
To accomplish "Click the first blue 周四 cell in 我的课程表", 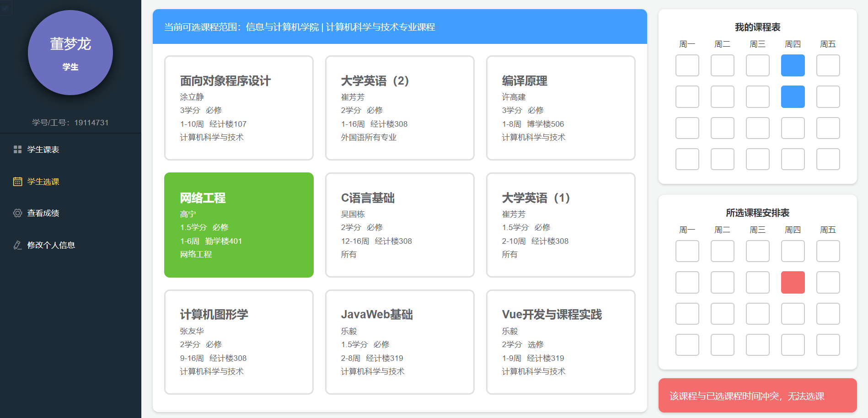I will (793, 65).
